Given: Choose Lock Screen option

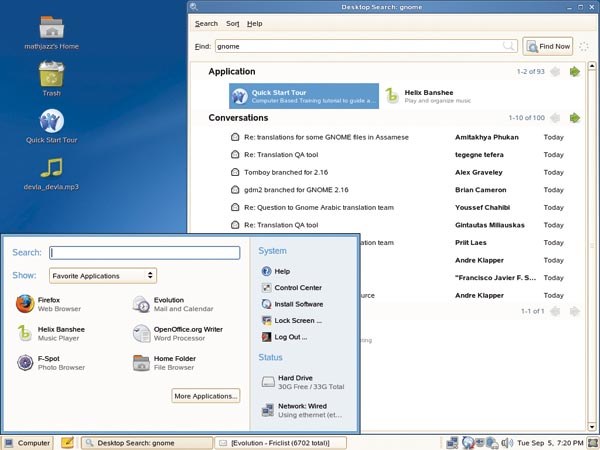Looking at the screenshot, I should coord(292,321).
